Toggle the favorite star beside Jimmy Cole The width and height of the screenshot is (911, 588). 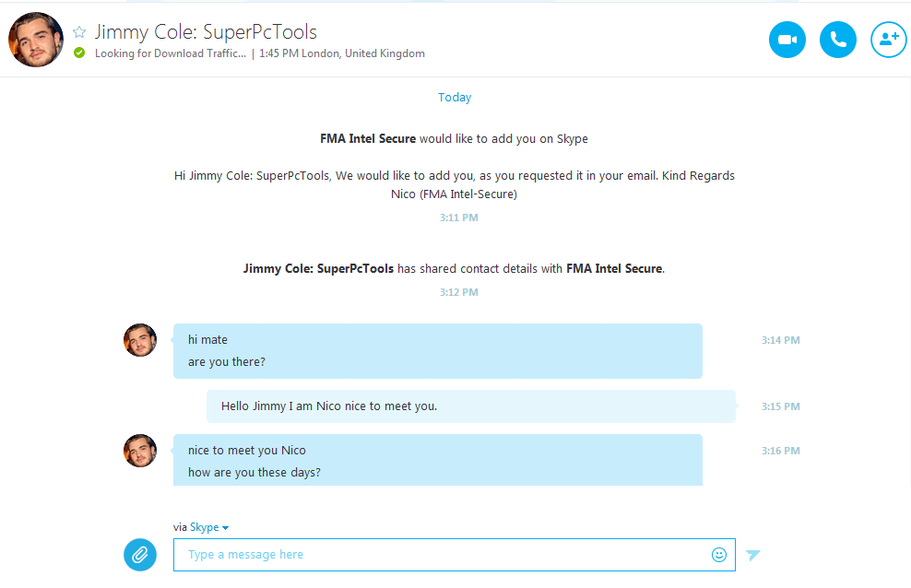[x=79, y=32]
